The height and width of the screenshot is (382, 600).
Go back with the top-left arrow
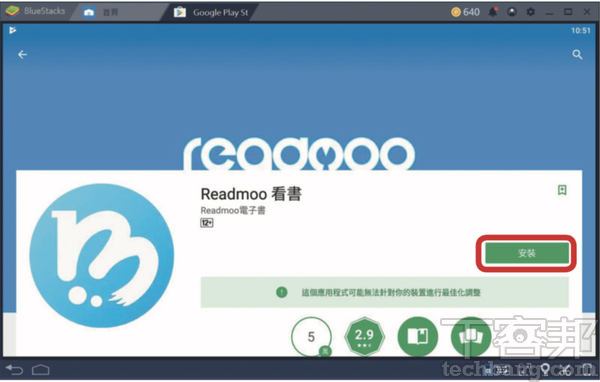(23, 55)
